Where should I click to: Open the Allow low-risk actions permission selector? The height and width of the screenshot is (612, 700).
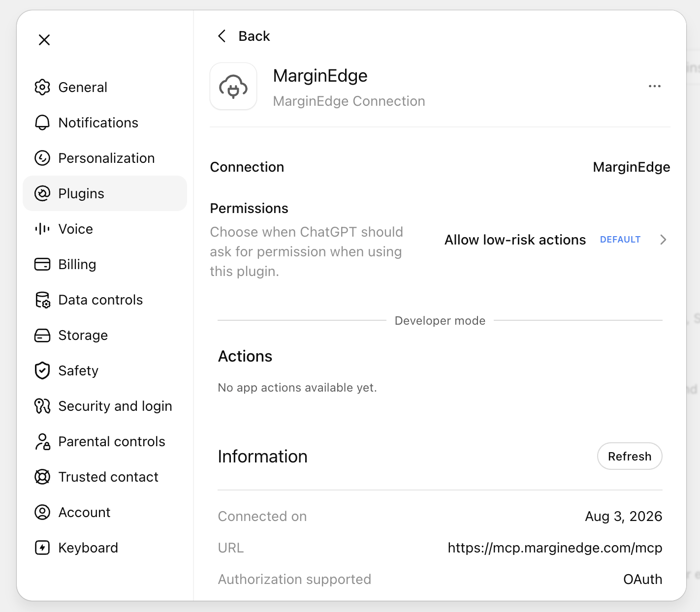556,240
